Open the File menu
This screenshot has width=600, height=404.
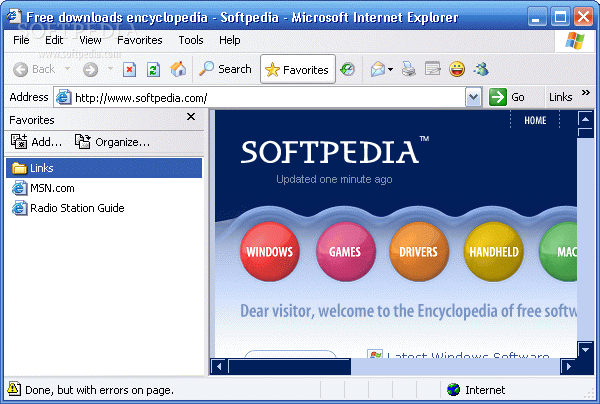click(21, 40)
